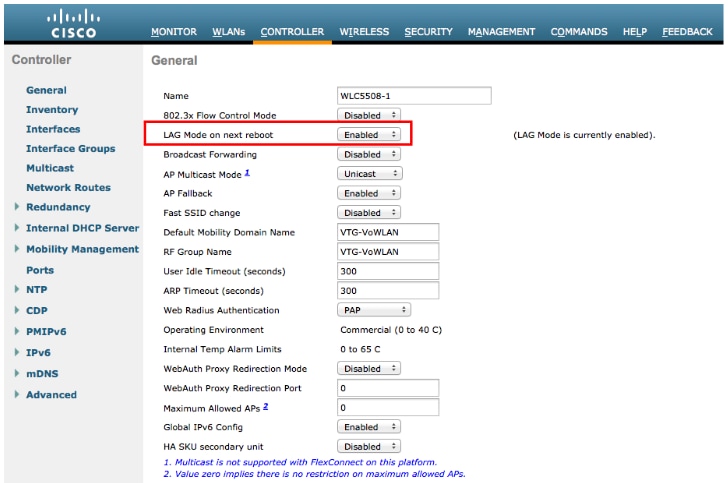Open the WLANs menu
The image size is (728, 483).
point(228,32)
